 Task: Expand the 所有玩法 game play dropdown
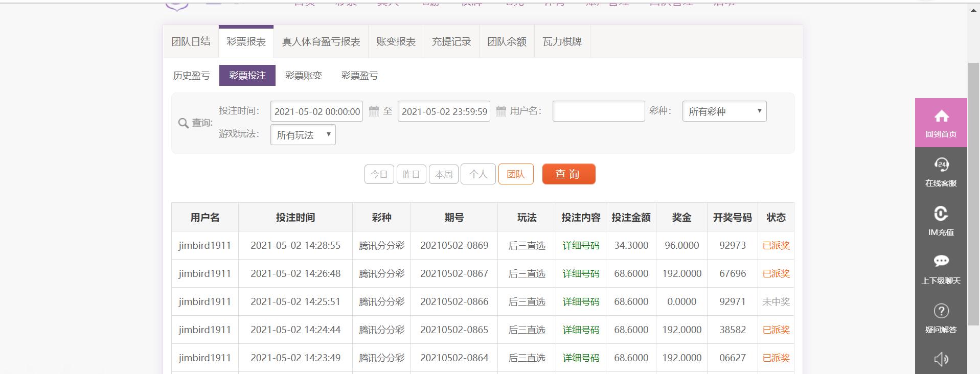pos(303,135)
